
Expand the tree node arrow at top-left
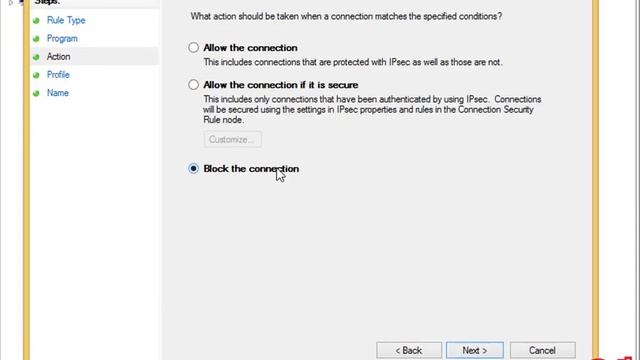(11, 2)
